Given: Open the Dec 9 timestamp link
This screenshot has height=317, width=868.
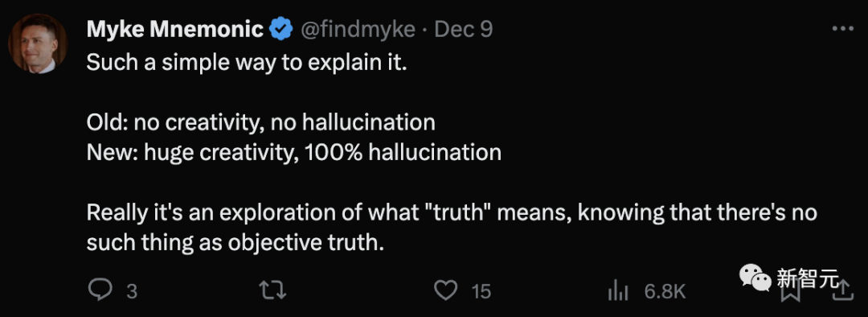Looking at the screenshot, I should tap(464, 30).
